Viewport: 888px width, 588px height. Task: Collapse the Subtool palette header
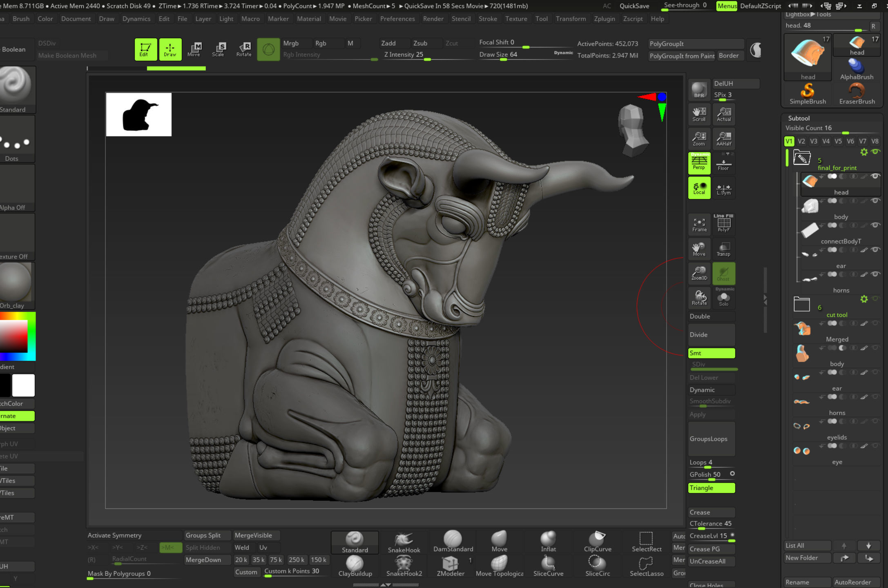pos(799,118)
